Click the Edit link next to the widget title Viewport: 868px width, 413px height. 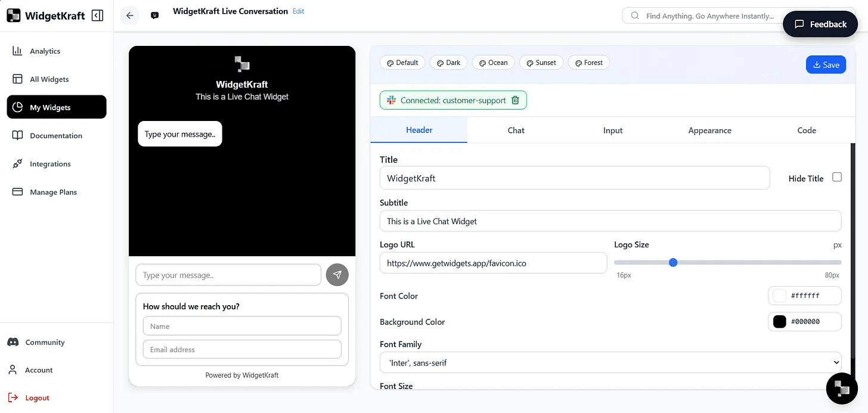pos(297,11)
